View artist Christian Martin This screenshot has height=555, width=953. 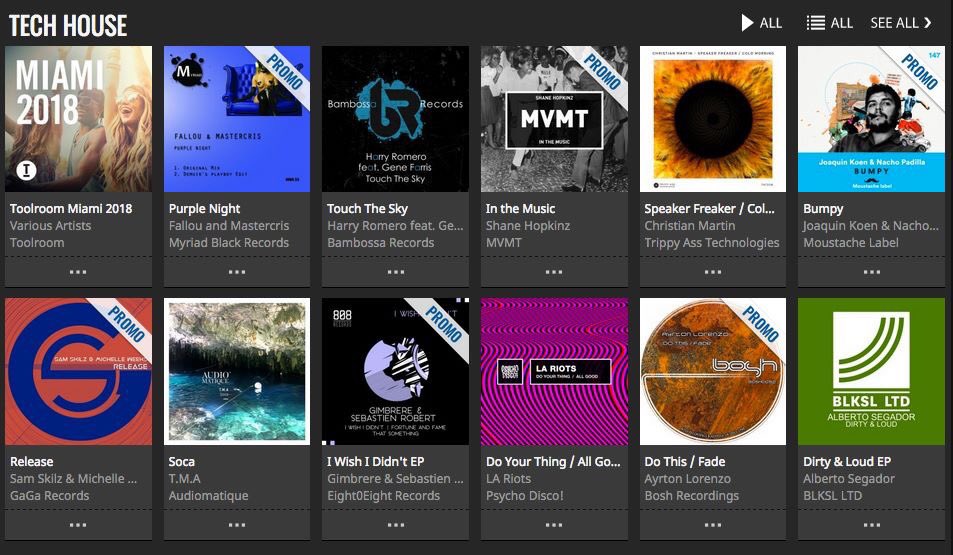pos(690,226)
